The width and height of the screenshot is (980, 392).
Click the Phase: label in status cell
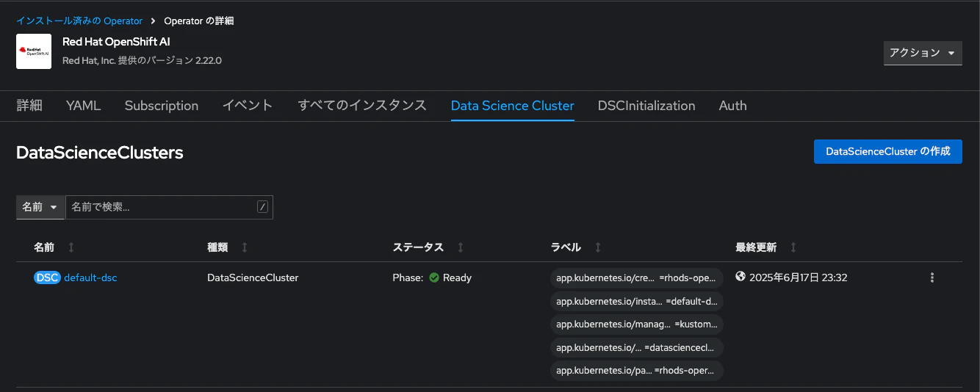[x=408, y=277]
